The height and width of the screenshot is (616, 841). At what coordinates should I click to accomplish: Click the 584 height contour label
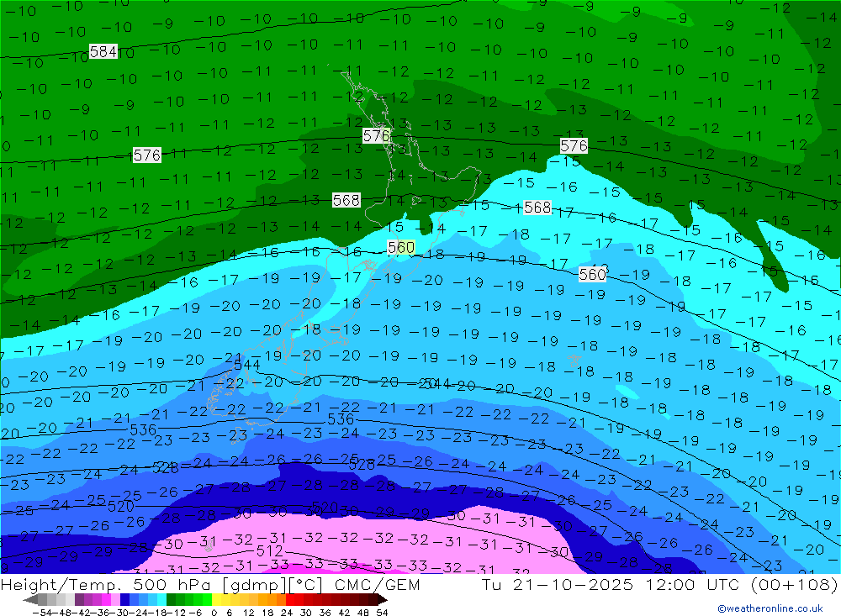tap(103, 51)
